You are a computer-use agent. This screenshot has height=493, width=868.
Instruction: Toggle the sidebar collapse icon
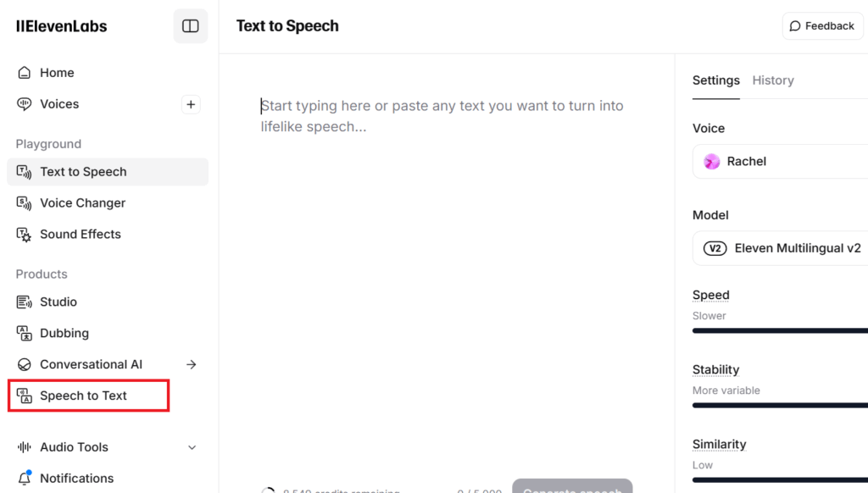(190, 26)
